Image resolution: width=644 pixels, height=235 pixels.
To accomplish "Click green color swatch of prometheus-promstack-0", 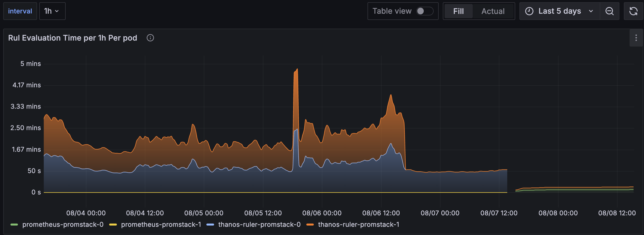I will tap(14, 225).
